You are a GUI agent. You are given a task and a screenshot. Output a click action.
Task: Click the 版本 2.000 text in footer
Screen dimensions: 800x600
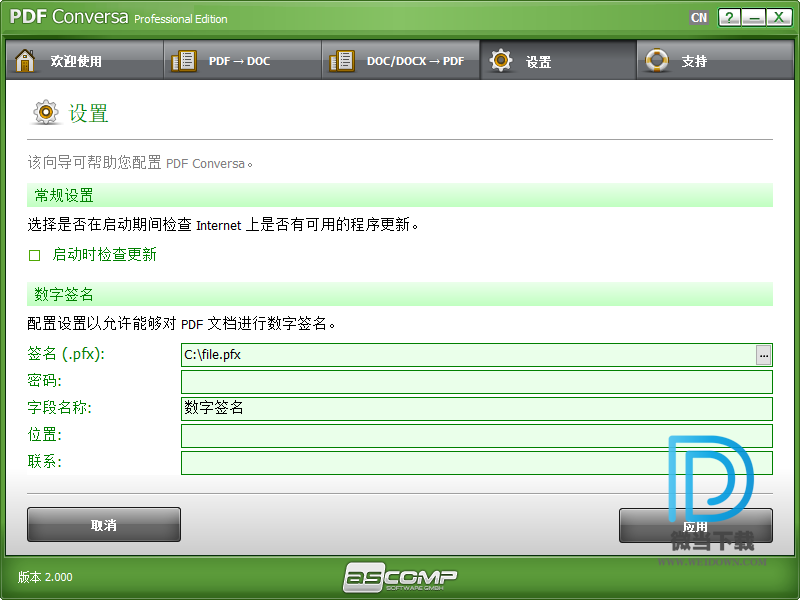coord(45,577)
